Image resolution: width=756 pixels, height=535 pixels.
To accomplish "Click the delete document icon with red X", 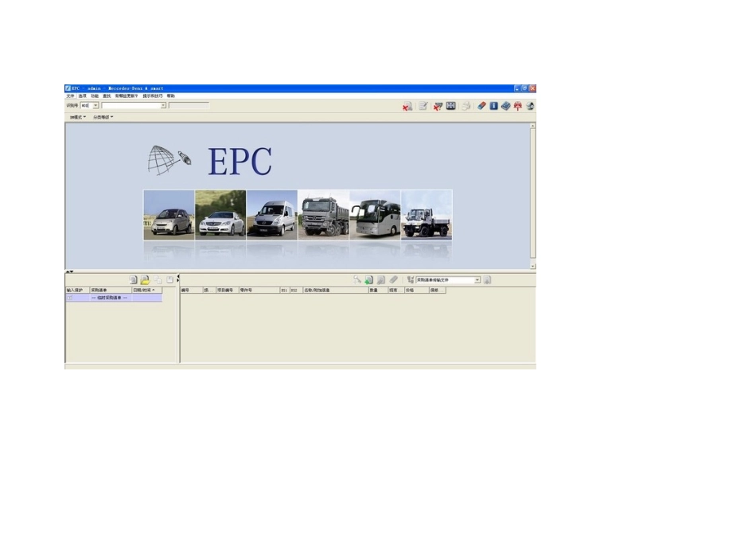I will 407,106.
